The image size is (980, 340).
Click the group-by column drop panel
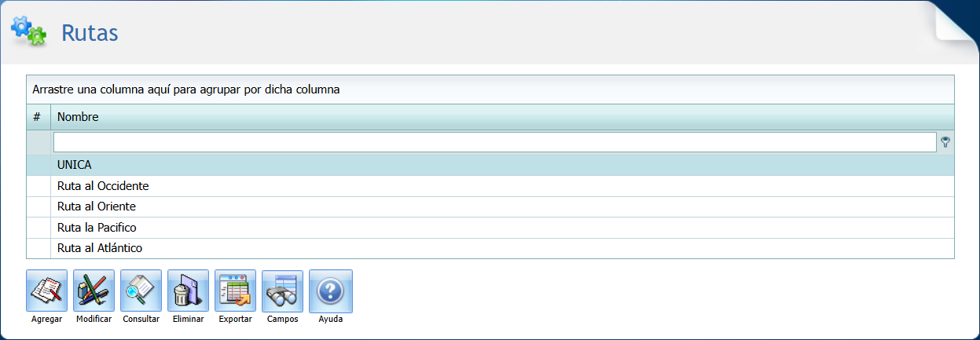tap(490, 90)
